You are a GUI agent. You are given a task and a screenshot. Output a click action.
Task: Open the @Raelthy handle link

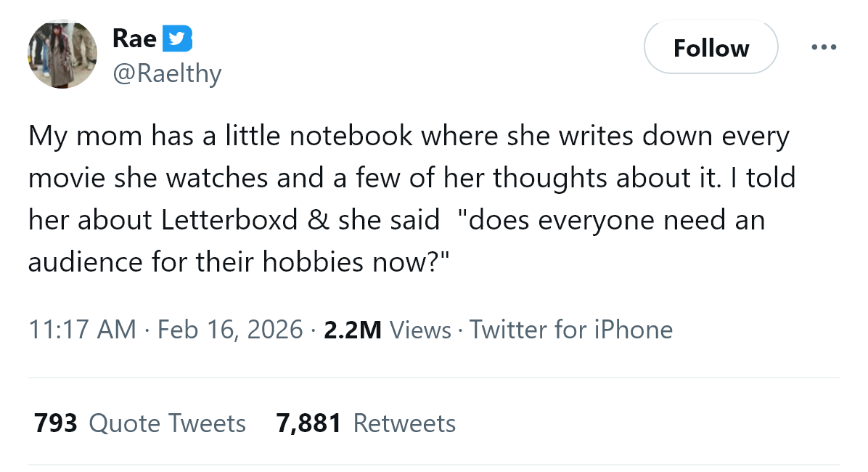click(x=166, y=73)
